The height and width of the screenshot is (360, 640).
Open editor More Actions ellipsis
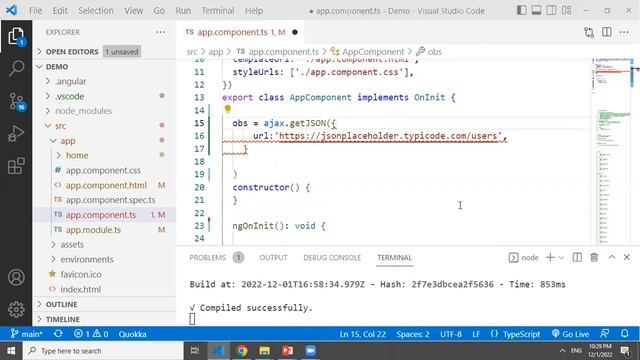(x=624, y=32)
